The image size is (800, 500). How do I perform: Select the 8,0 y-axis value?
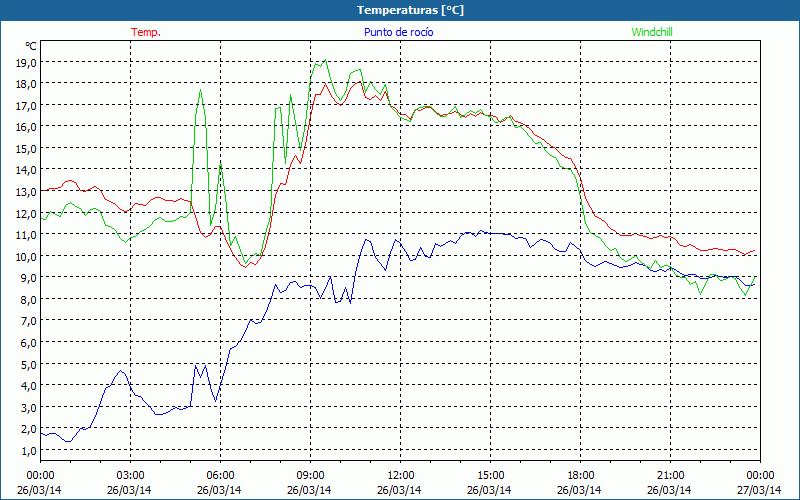click(x=29, y=300)
